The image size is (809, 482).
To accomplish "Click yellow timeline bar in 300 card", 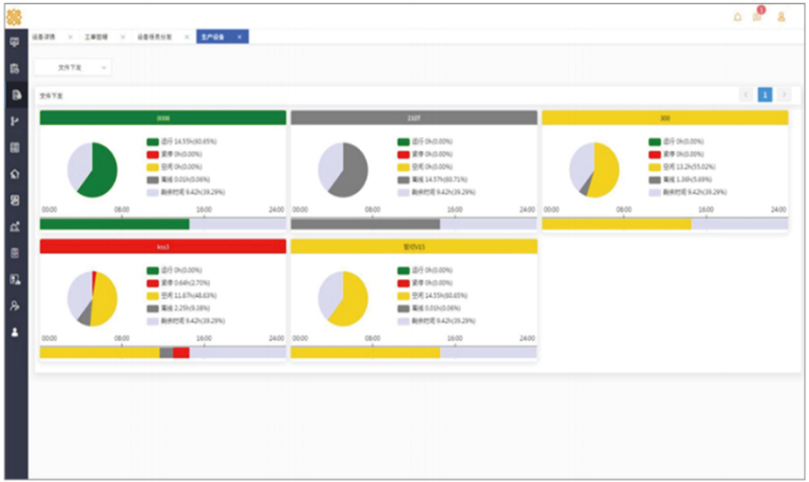I will 617,224.
